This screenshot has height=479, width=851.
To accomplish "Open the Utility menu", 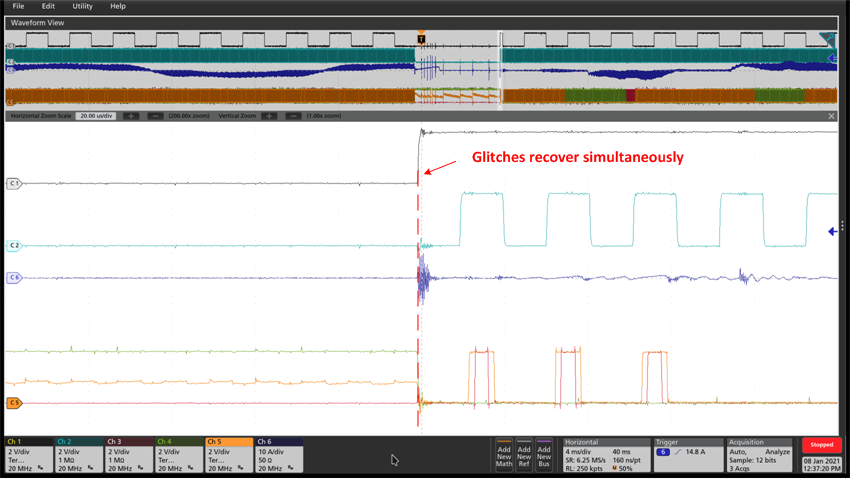I will (82, 6).
